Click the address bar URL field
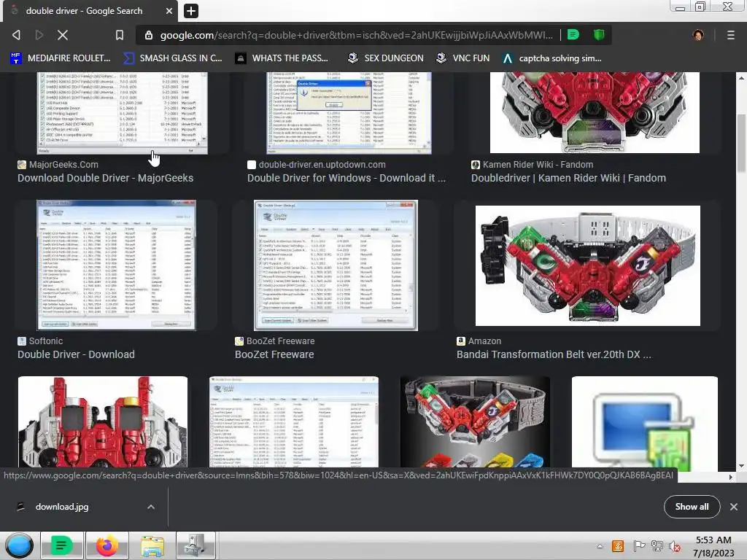This screenshot has width=747, height=560. coord(356,35)
